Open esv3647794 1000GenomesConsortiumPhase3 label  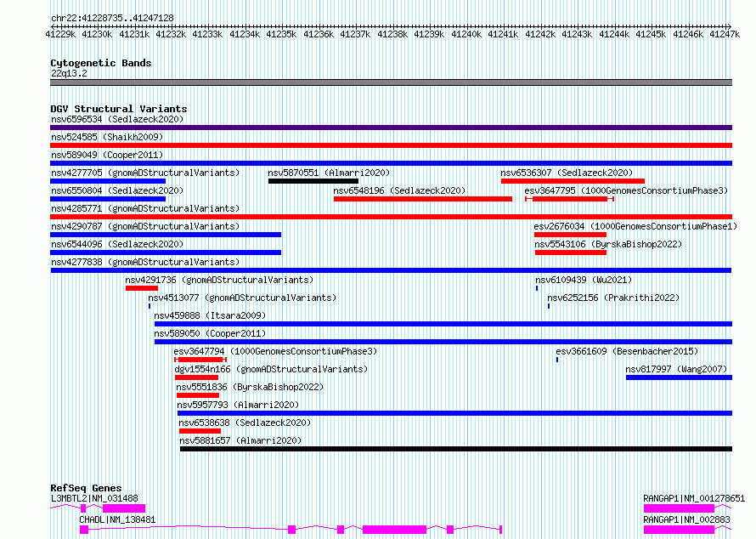(275, 351)
